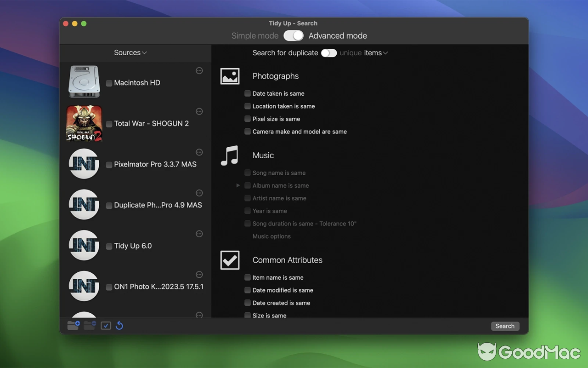
Task: Select the Total War SHOGUN 2 thumbnail
Action: [x=84, y=123]
